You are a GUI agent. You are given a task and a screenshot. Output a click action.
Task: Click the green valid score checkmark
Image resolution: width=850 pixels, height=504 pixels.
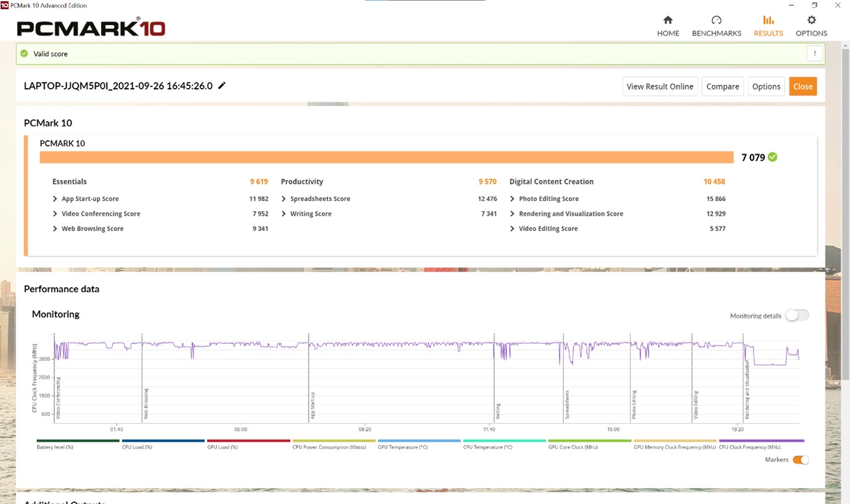tap(24, 54)
